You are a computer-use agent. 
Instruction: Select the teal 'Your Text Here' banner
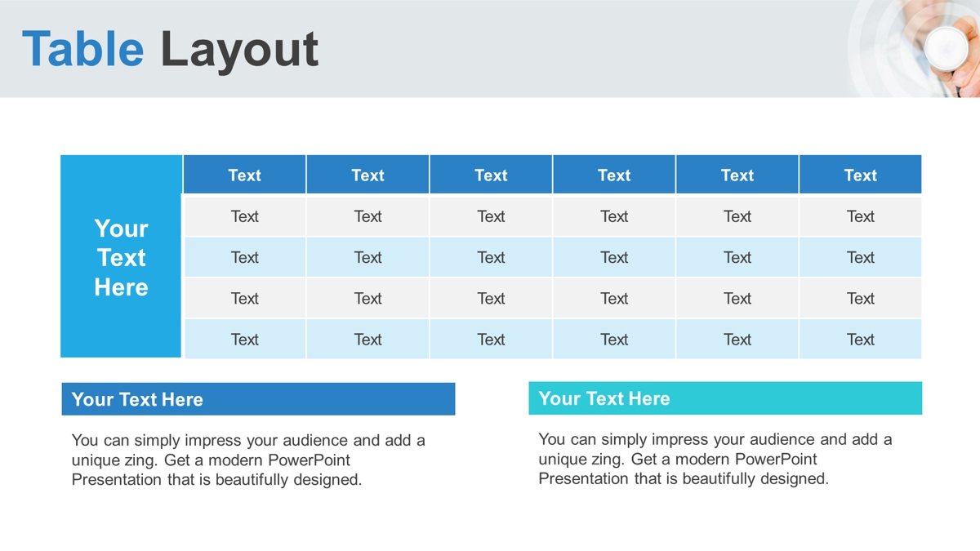(x=725, y=398)
